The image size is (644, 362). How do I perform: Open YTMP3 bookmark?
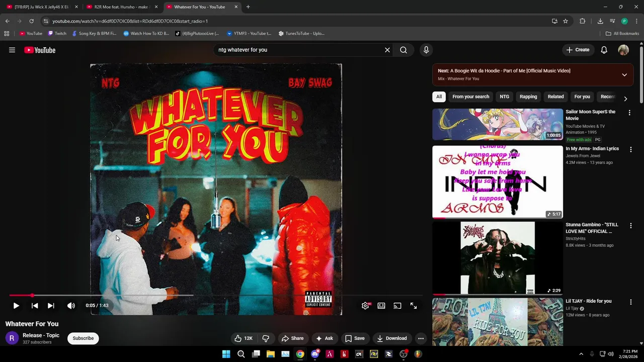(249, 34)
